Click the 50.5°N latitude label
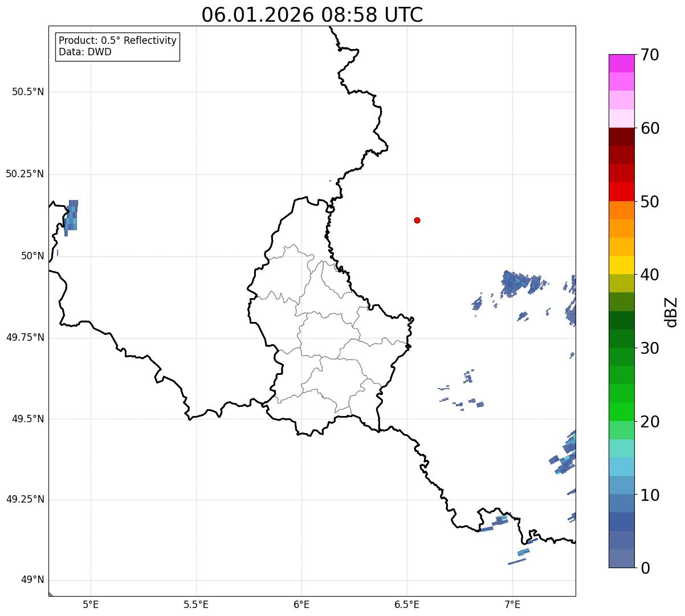This screenshot has height=616, width=685. tap(28, 92)
